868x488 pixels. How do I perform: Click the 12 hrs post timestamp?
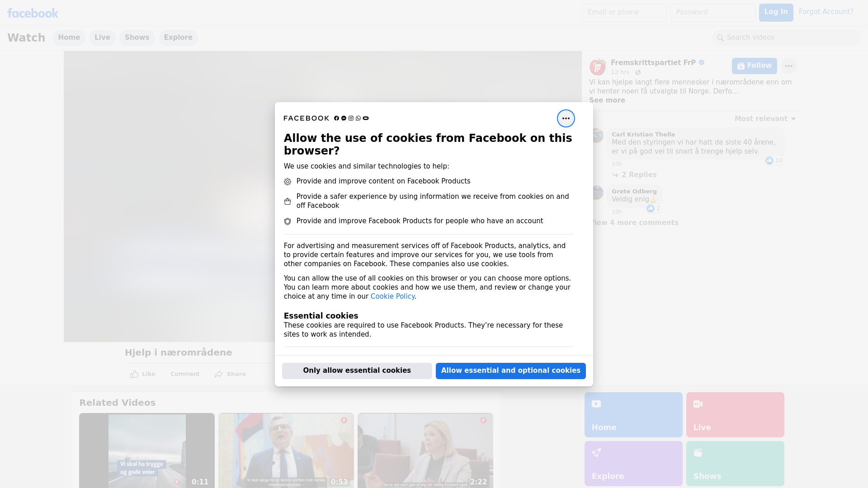(620, 72)
